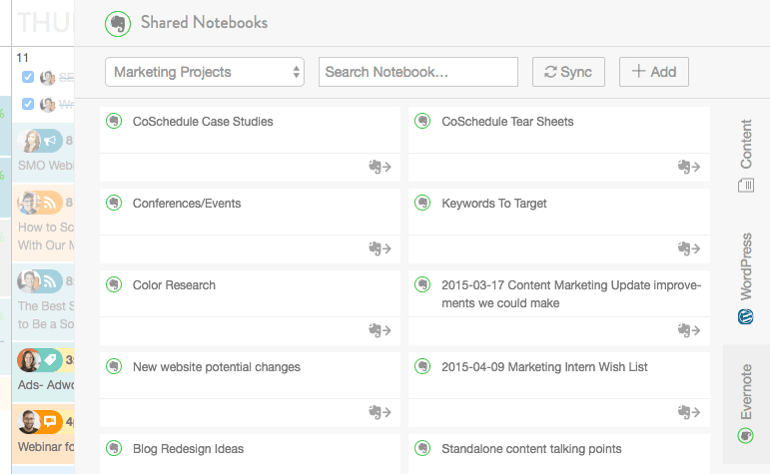770x474 pixels.
Task: Open the CoSchedule Tear Sheets note
Action: click(x=507, y=122)
